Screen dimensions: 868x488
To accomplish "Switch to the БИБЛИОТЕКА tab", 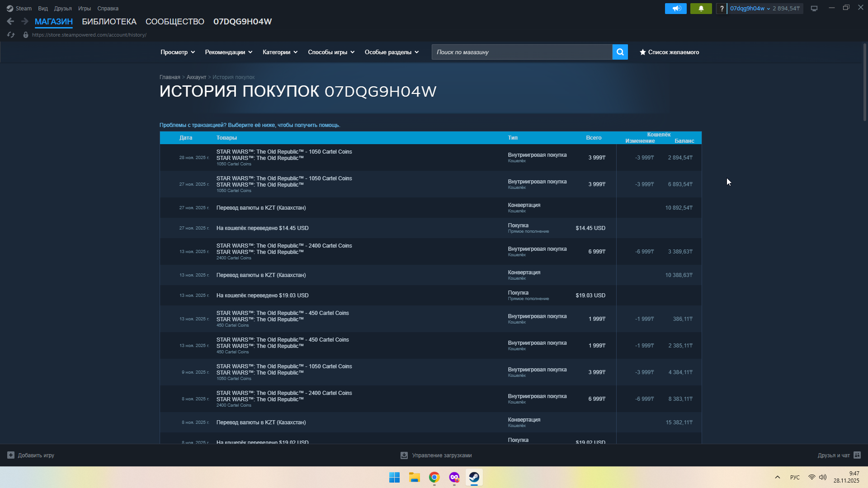I will 109,22.
